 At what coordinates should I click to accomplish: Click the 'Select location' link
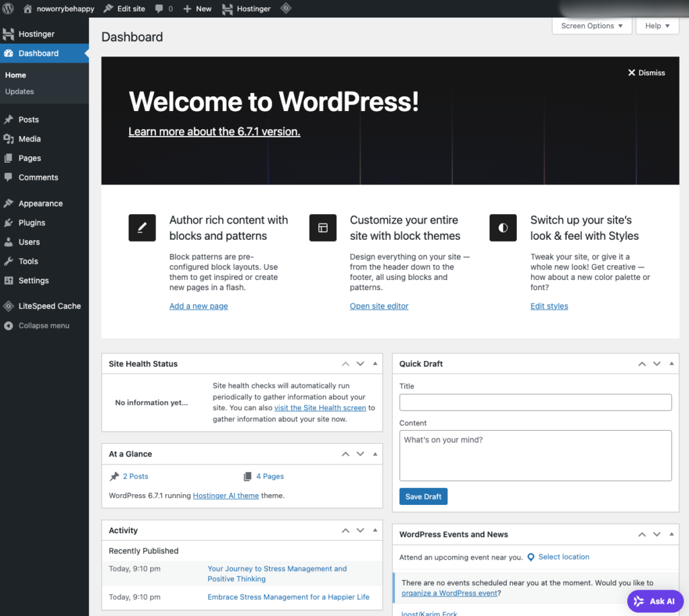[x=564, y=557]
